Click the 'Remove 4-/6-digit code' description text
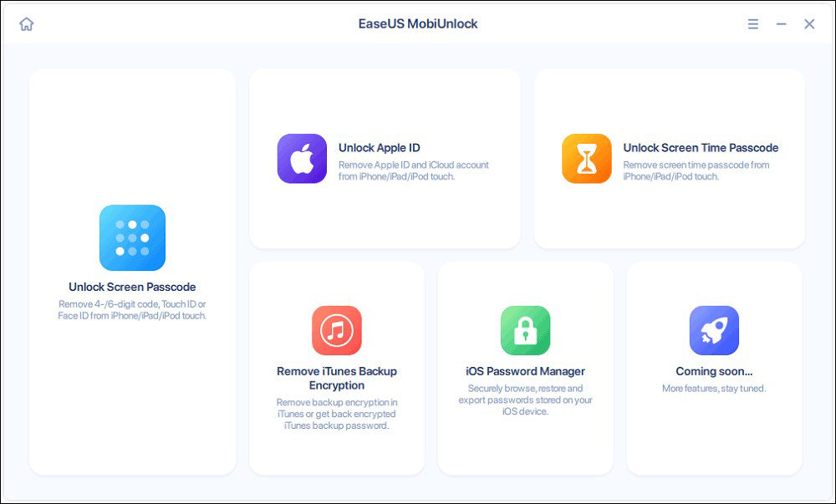 132,310
